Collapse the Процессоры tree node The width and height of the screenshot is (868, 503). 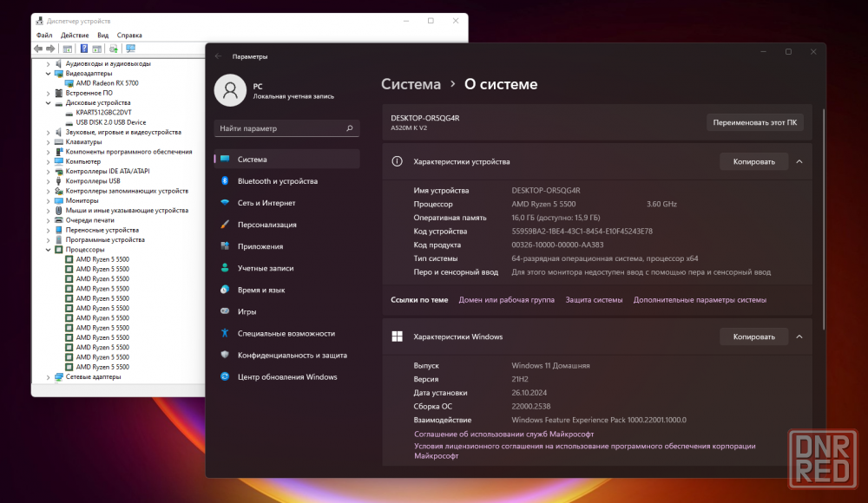pyautogui.click(x=48, y=250)
